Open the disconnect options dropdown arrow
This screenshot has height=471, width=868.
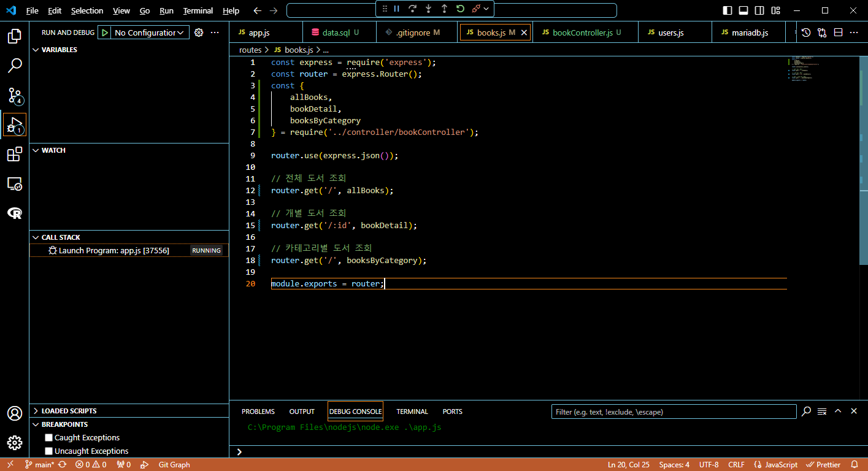pyautogui.click(x=486, y=9)
